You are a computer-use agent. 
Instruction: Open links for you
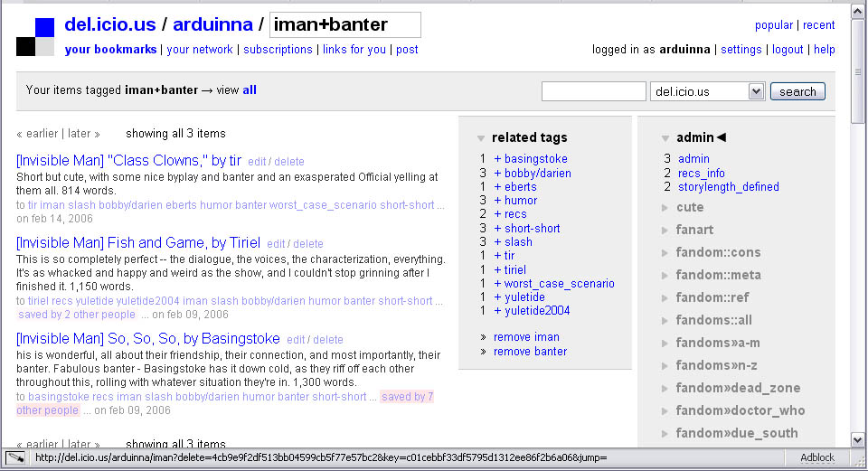pyautogui.click(x=354, y=49)
